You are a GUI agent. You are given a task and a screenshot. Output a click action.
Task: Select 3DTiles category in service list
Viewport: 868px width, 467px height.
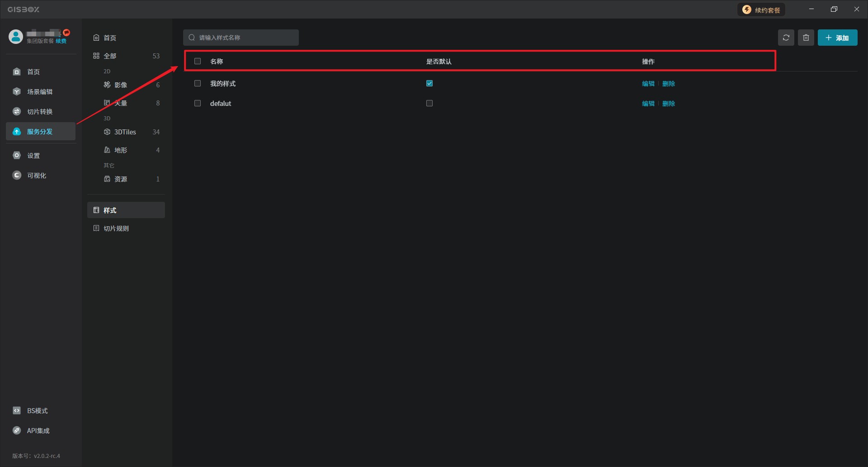click(125, 132)
